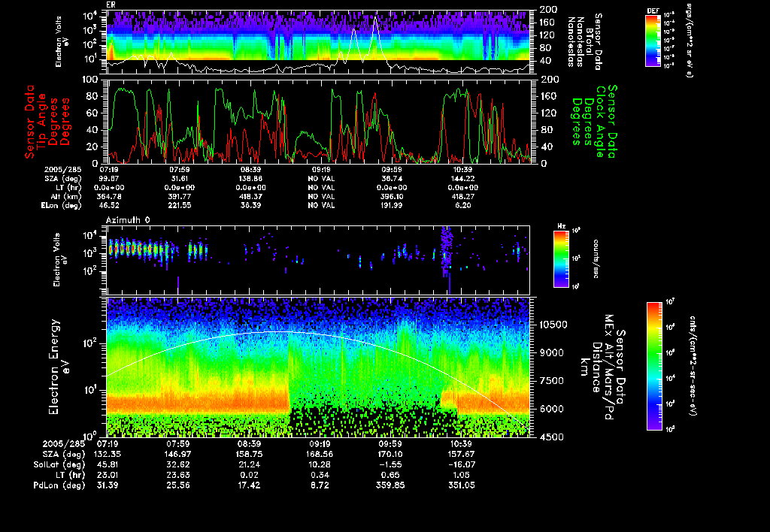770x532 pixels.
Task: Click the 'PdLon (deg)' row label
Action: click(x=59, y=485)
